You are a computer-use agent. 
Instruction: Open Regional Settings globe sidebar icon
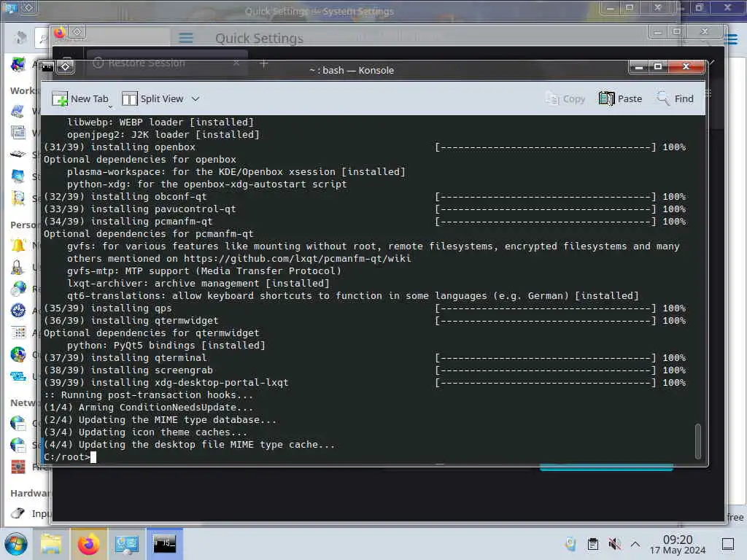(x=18, y=288)
